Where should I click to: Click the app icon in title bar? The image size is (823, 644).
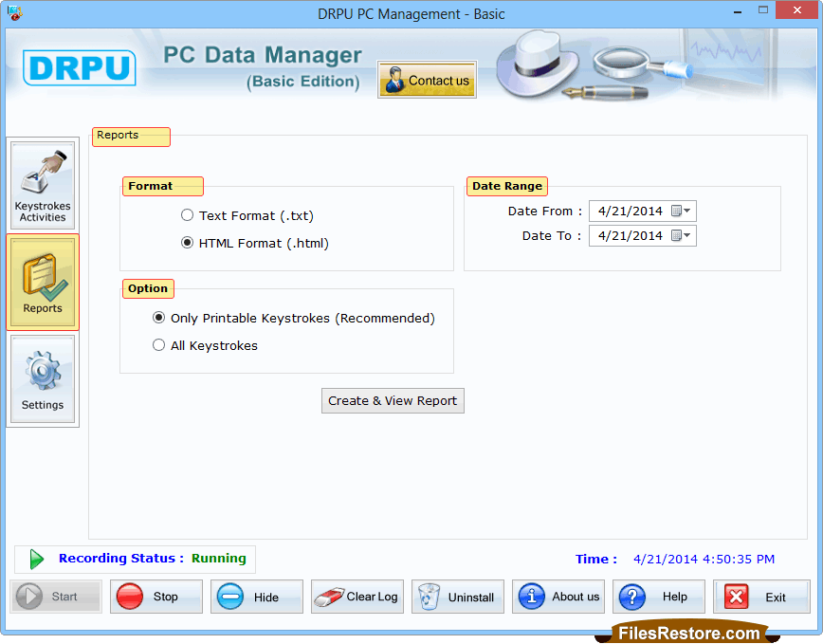pos(15,12)
